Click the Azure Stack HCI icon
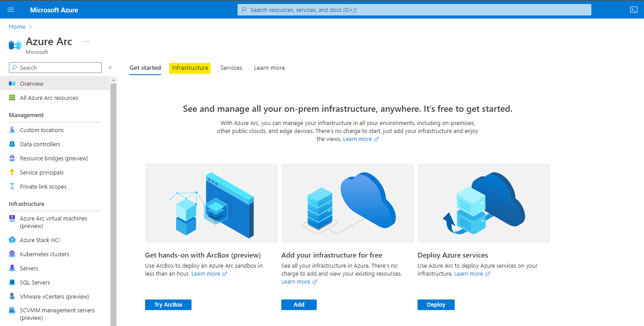644x326 pixels. [x=12, y=240]
